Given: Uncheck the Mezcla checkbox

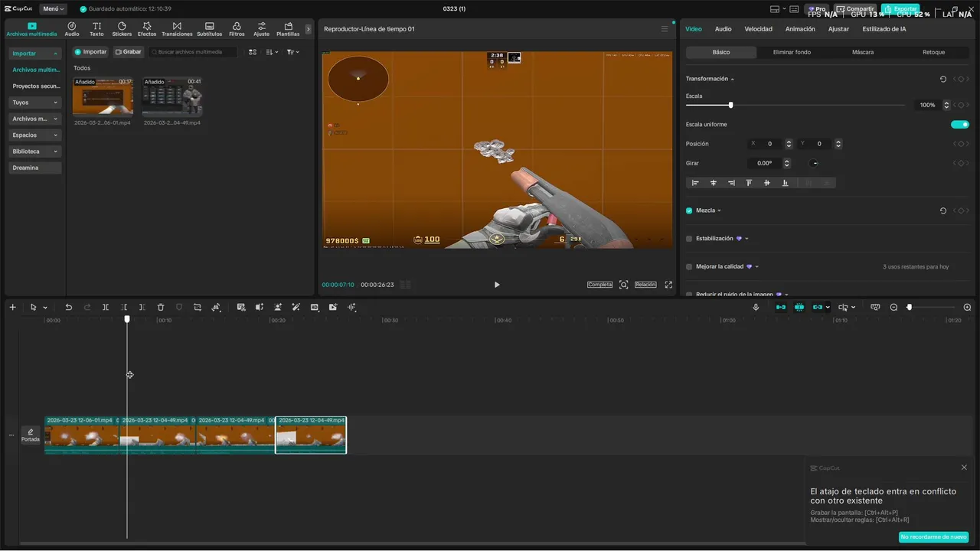Looking at the screenshot, I should coord(689,210).
